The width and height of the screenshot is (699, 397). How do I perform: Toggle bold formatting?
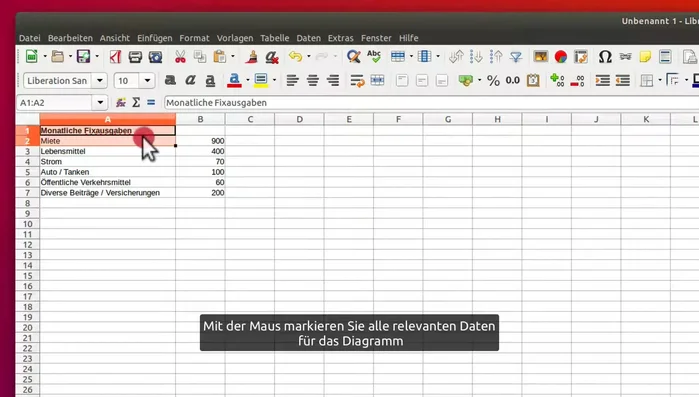[x=170, y=80]
